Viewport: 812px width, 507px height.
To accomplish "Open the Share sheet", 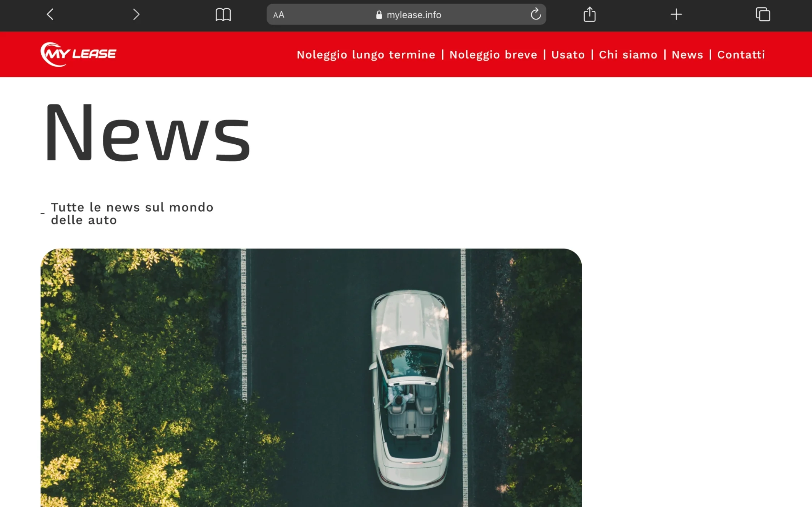I will (x=590, y=15).
